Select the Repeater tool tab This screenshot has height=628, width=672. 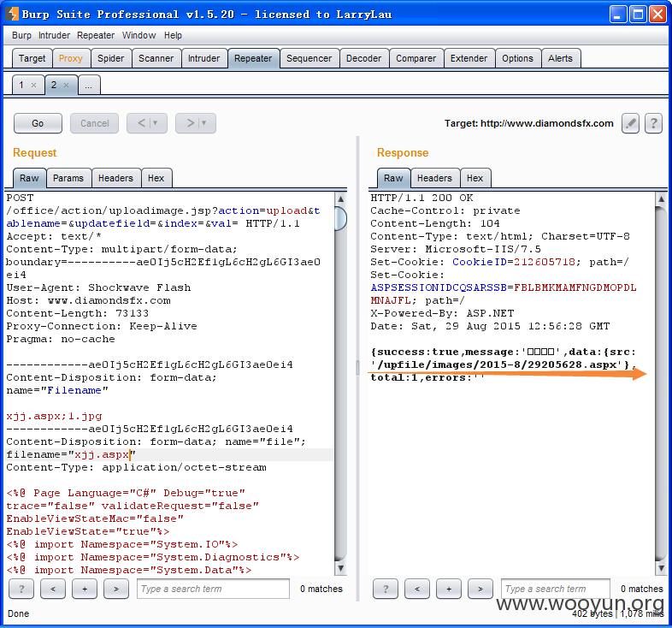click(253, 58)
